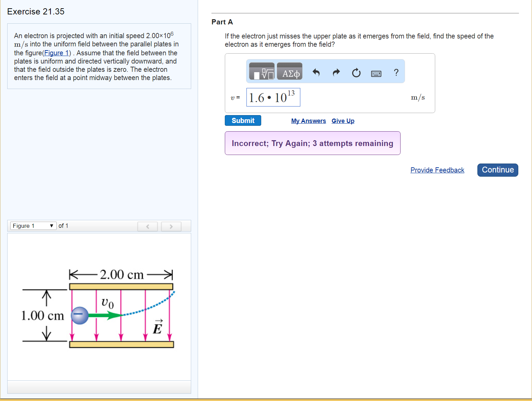
Task: Submit the entered answer
Action: [243, 120]
